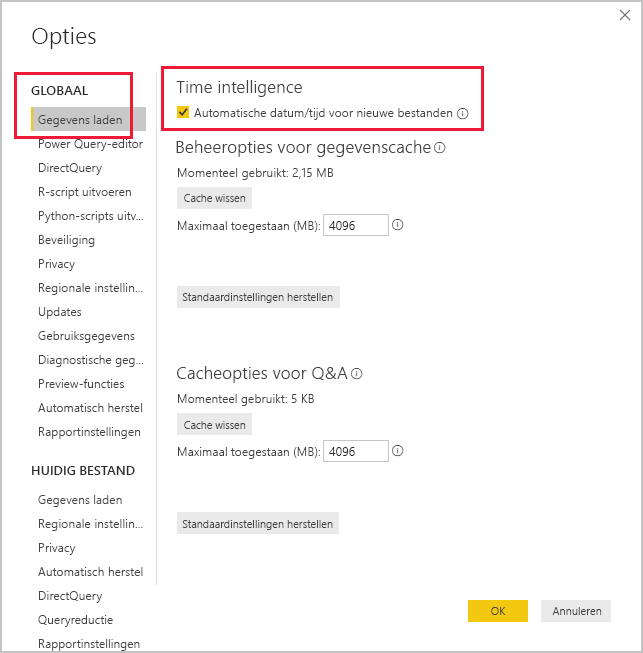Open Diagnostische gegevens settings
The image size is (643, 653).
pos(91,360)
